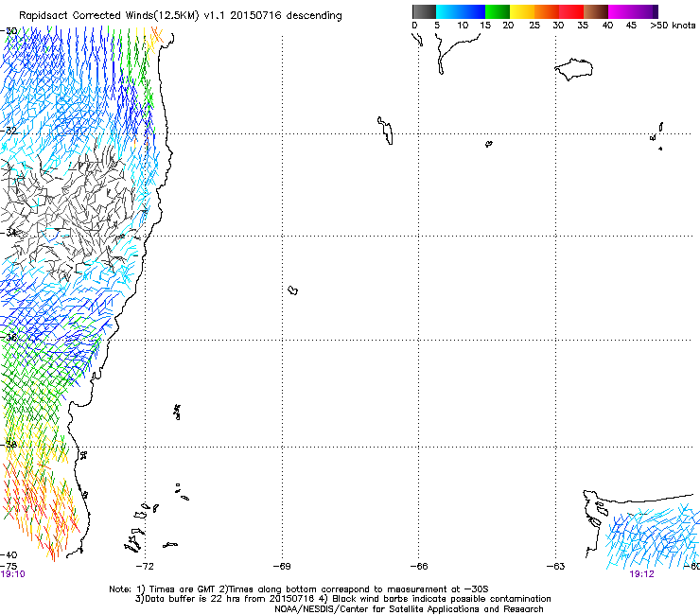The height and width of the screenshot is (615, 700).
Task: Click the green 15-20 knots legend swatch
Action: point(498,11)
